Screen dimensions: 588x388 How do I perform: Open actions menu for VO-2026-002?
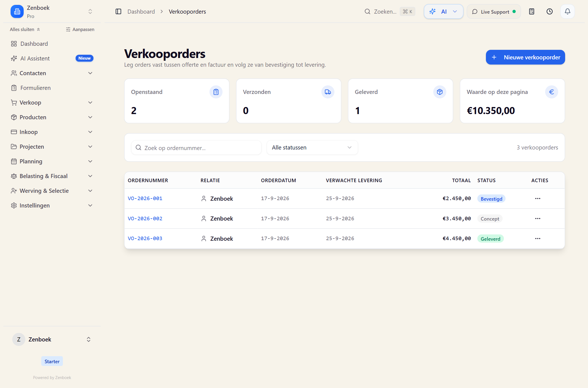tap(538, 219)
